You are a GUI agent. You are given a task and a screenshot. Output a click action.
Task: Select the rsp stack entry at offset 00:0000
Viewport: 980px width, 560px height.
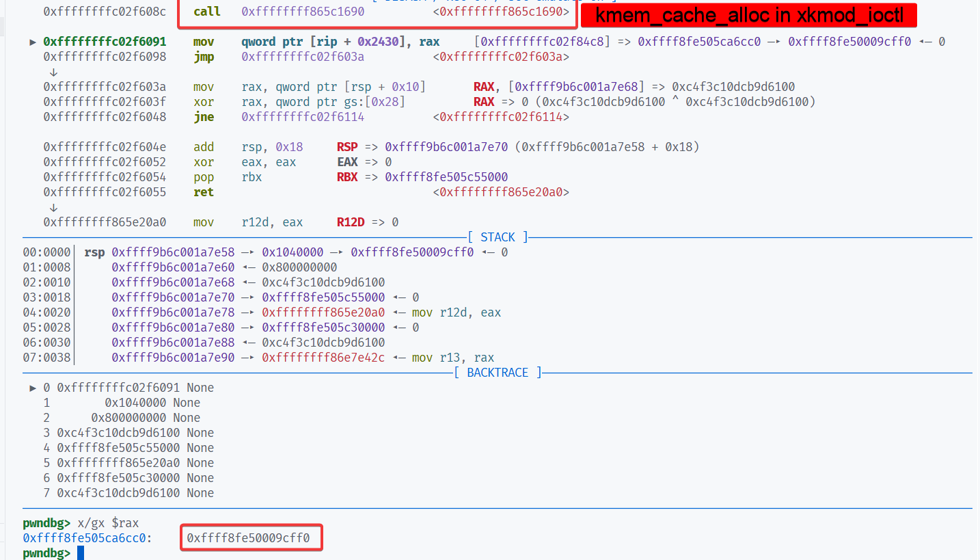pos(173,252)
